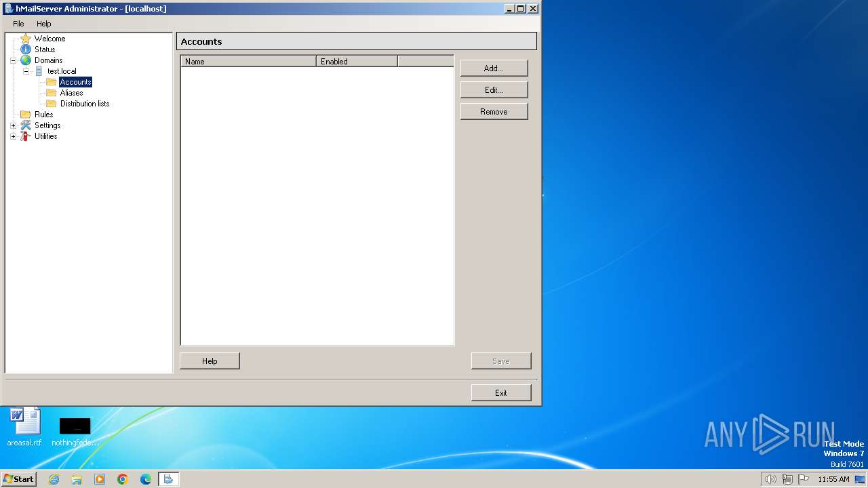Launch Microsoft Edge from taskbar
868x488 pixels.
click(x=146, y=479)
